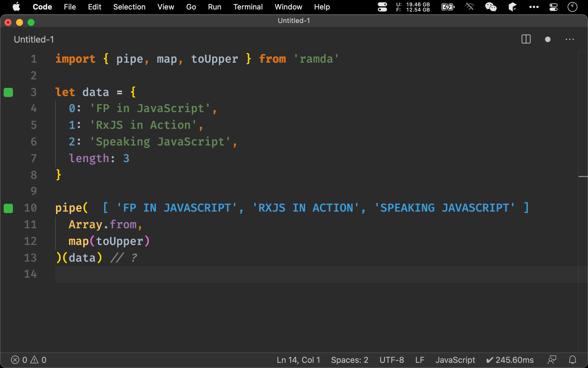Click the toggle-switch icon left of memory stats
This screenshot has width=588, height=368.
(382, 7)
